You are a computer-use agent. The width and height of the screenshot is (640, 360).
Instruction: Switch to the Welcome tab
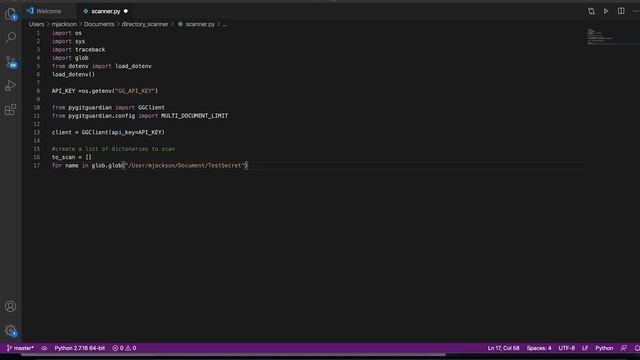pyautogui.click(x=49, y=11)
